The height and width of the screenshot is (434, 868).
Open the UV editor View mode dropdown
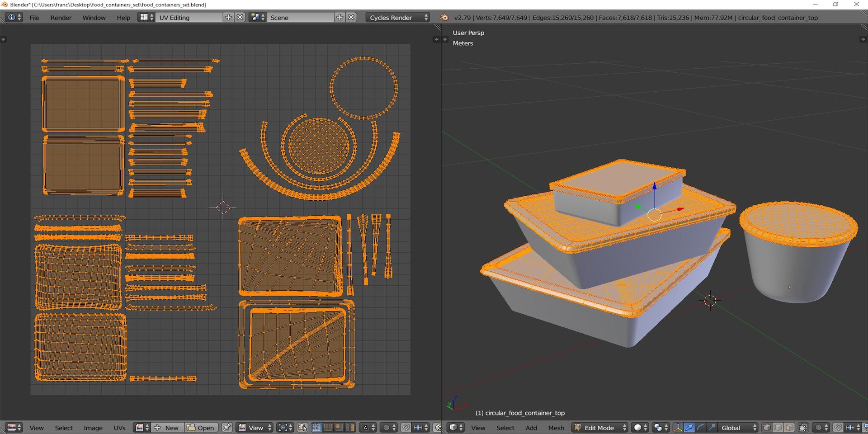[255, 428]
